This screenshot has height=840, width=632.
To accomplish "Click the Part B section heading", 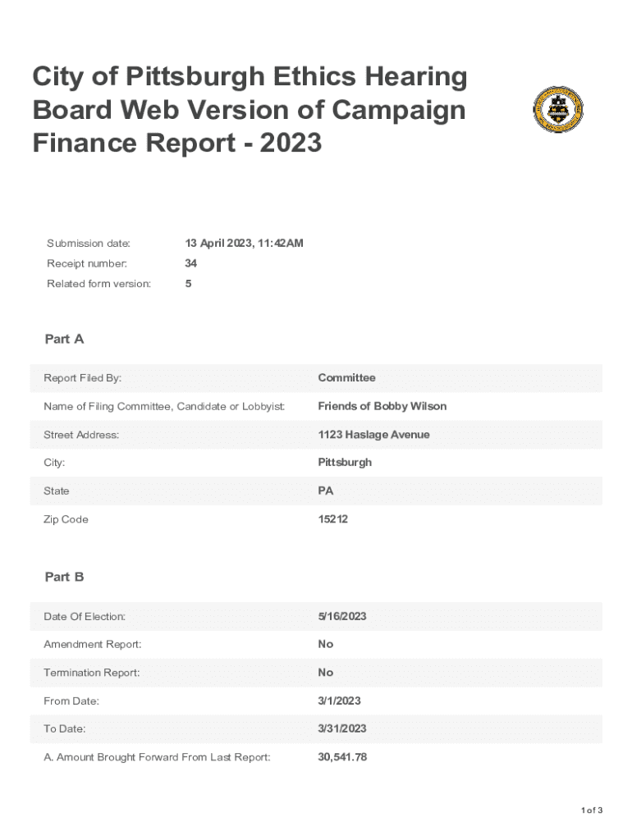I will [64, 577].
